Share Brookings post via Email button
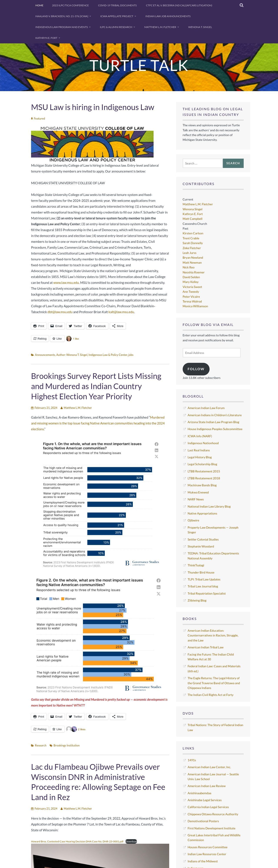 tap(56, 717)
